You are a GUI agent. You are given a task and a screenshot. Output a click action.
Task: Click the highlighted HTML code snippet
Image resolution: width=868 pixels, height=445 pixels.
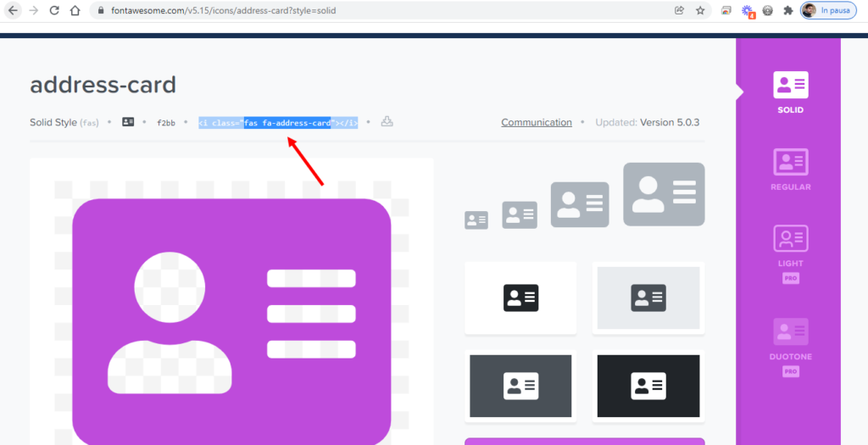coord(278,123)
